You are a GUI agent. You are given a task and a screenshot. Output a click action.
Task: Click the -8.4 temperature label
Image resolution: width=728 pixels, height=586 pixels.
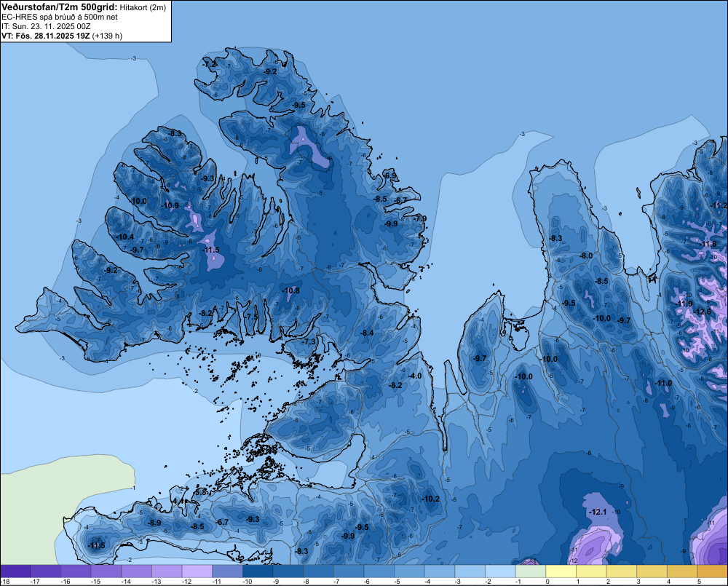(367, 333)
